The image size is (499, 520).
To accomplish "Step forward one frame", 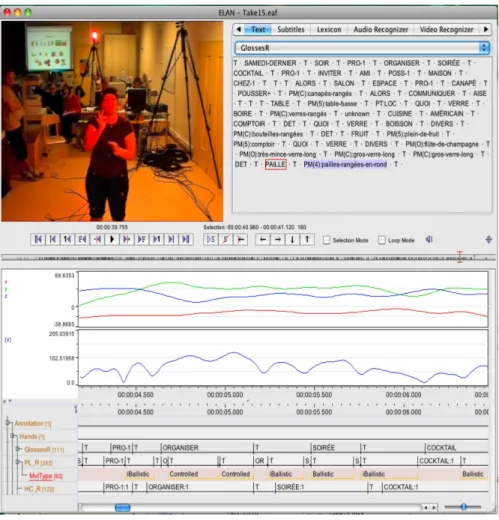I will [142, 239].
